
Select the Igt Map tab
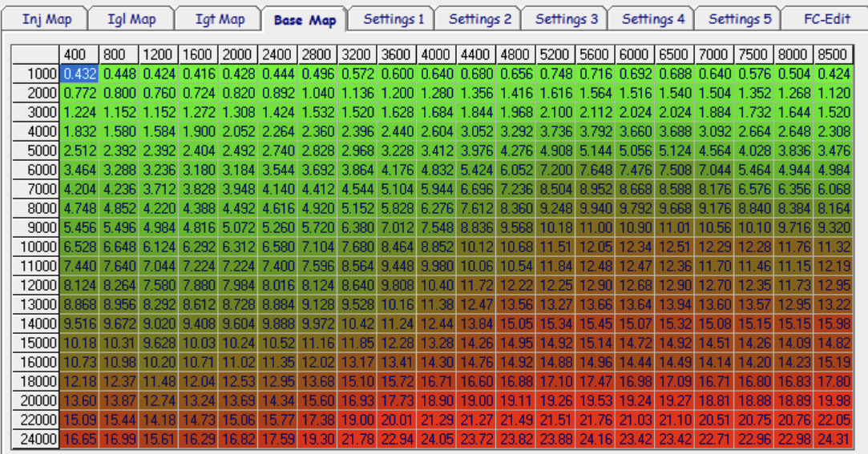coord(220,19)
